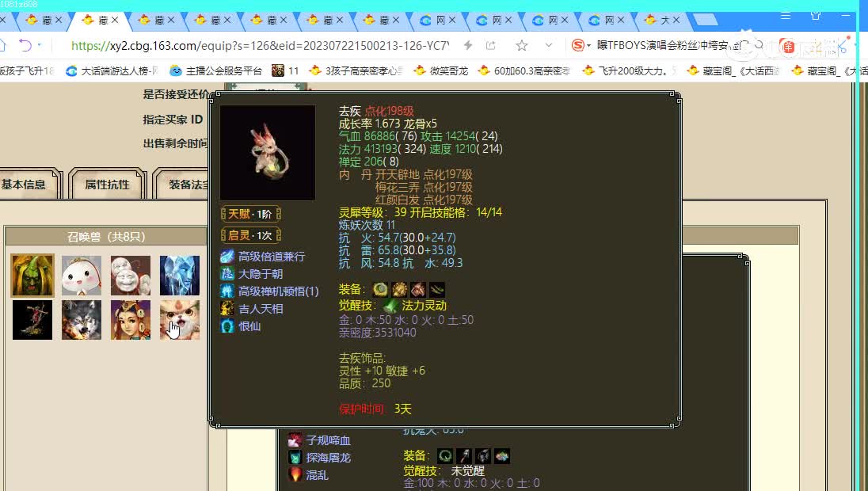Click the 保护时间 3天 text

tap(375, 409)
